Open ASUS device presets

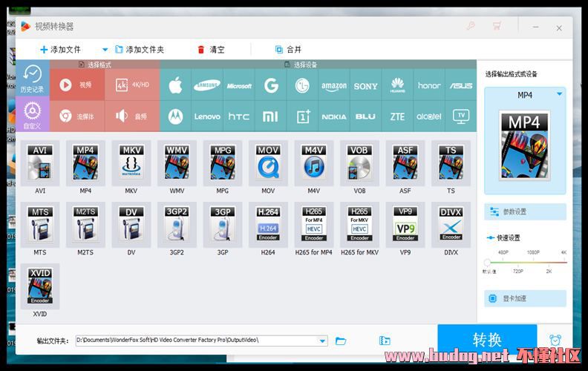[461, 85]
